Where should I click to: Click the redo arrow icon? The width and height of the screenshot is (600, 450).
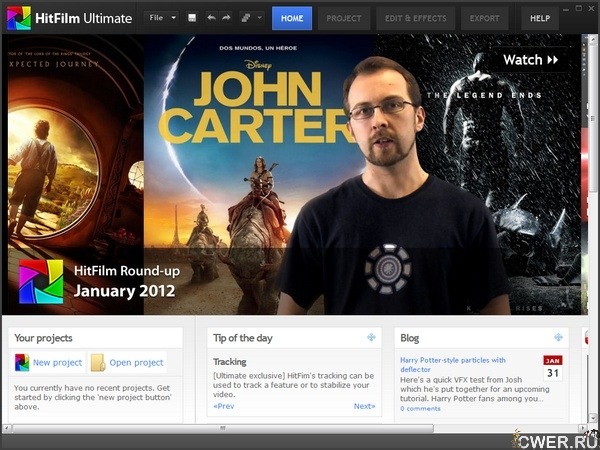click(x=226, y=18)
